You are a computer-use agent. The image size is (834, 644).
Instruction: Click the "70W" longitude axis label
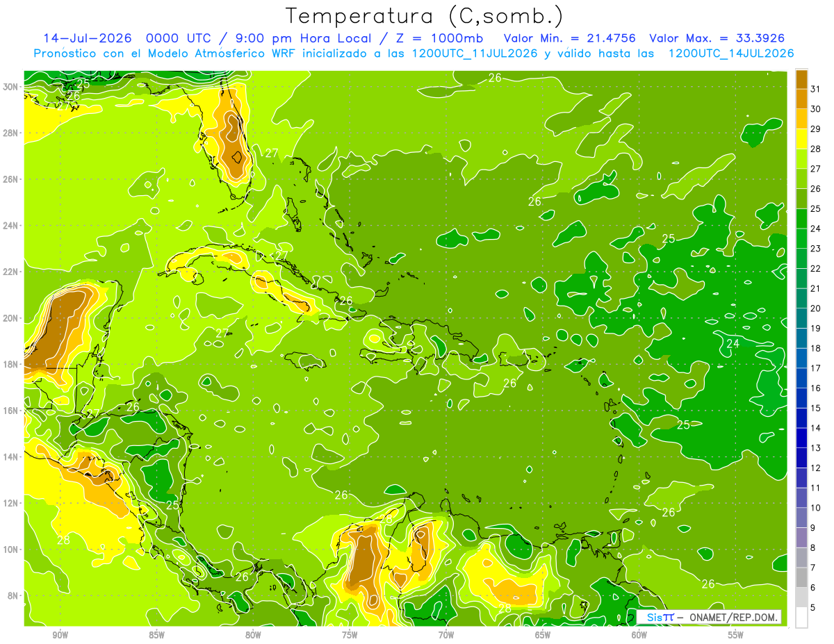pyautogui.click(x=446, y=635)
